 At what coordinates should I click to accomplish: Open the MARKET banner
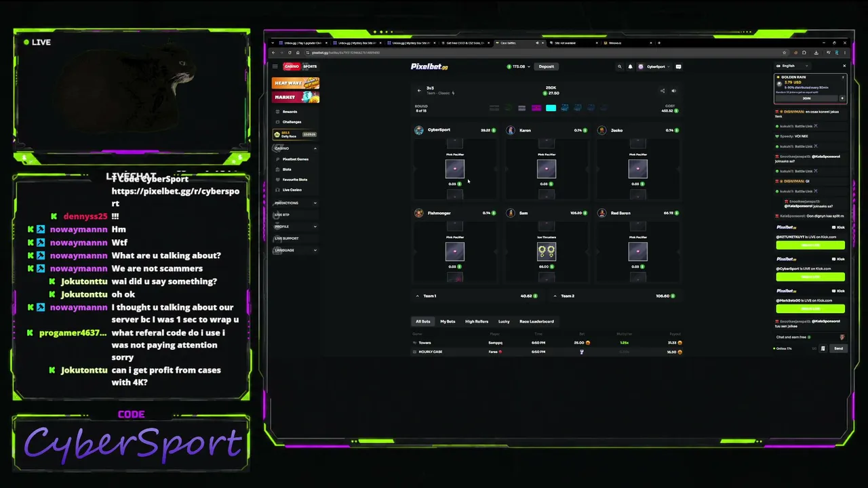[x=296, y=97]
